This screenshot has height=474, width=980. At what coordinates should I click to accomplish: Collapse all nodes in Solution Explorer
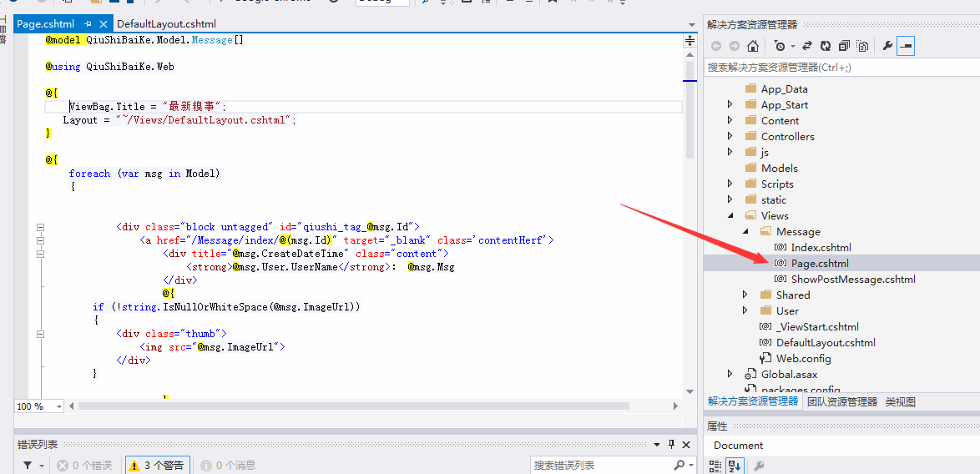[845, 46]
